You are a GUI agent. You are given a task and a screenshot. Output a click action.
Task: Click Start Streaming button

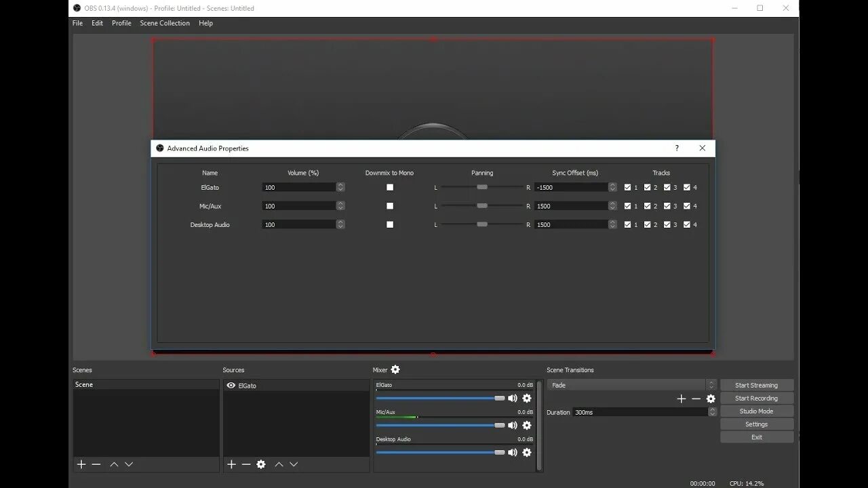(757, 385)
